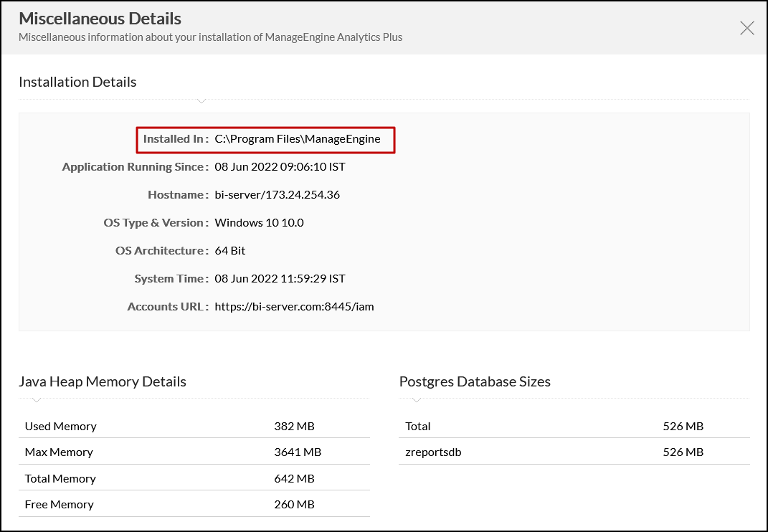Screen dimensions: 768x532
Task: Close the Miscellaneous Details dialog
Action: click(x=746, y=28)
